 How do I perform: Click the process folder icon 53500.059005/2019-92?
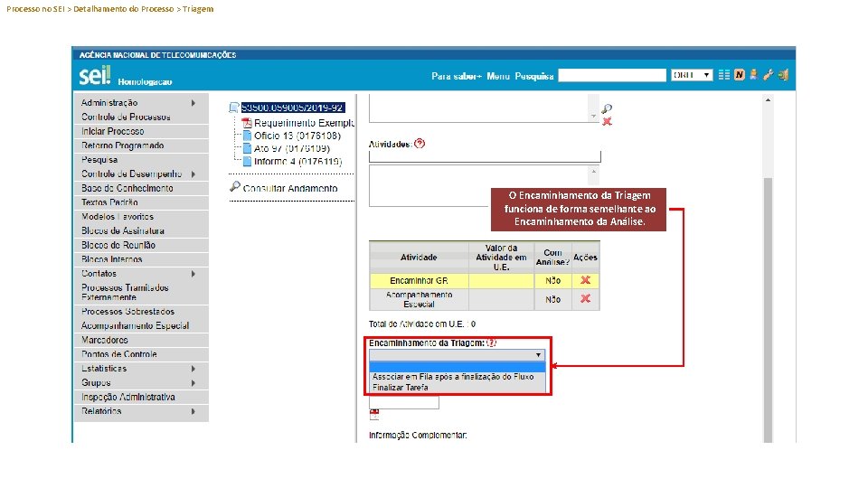point(233,108)
